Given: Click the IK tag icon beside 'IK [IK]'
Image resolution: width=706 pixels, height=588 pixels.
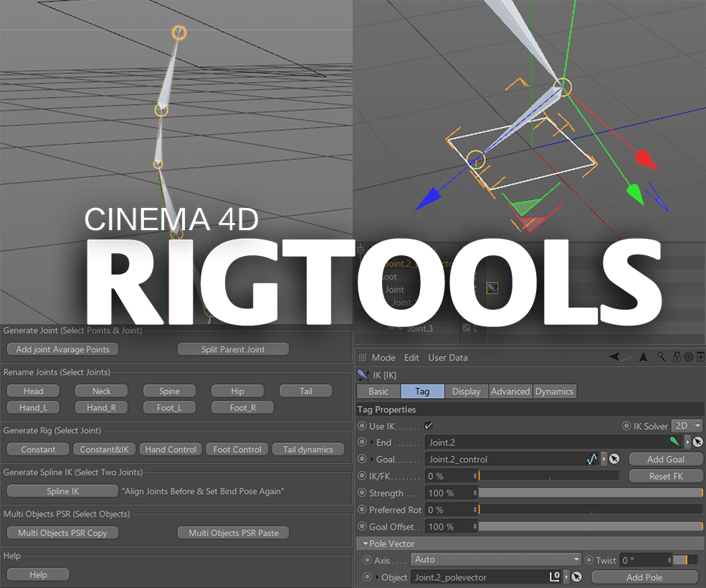Looking at the screenshot, I should (x=362, y=374).
